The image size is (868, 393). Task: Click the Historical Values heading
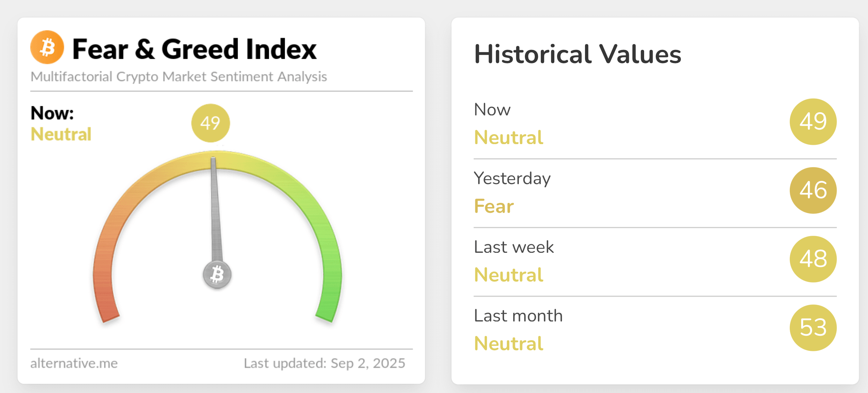click(578, 54)
